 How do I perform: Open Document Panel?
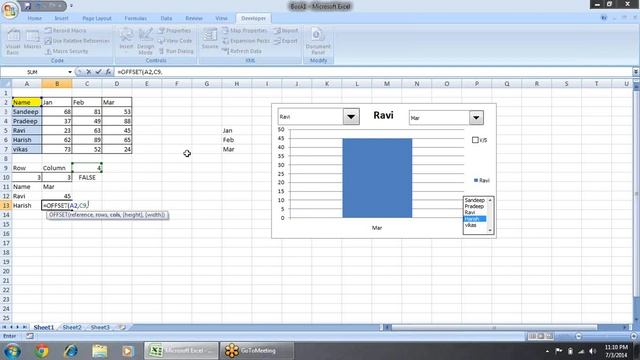pyautogui.click(x=318, y=41)
